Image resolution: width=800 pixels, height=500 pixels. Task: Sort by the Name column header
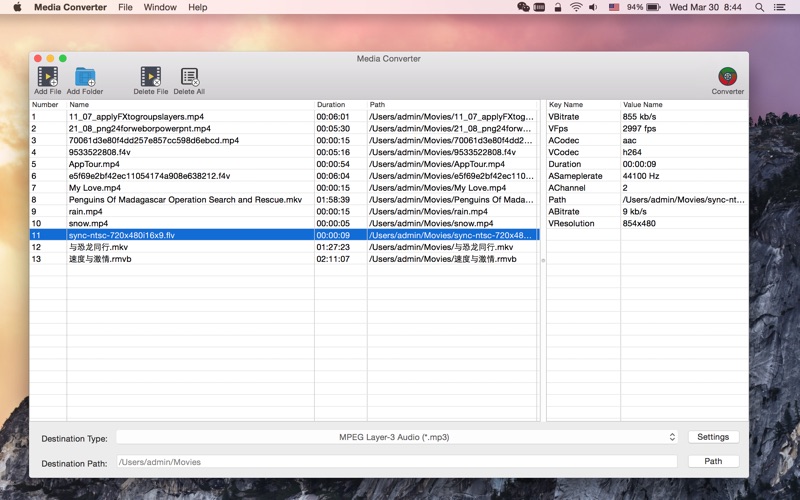tap(190, 105)
